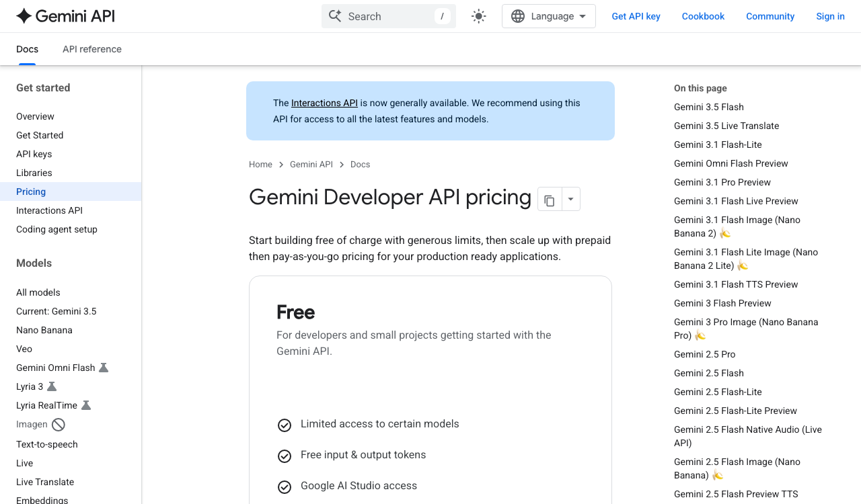Image resolution: width=861 pixels, height=504 pixels.
Task: Toggle the light/dark theme sun icon
Action: [479, 16]
